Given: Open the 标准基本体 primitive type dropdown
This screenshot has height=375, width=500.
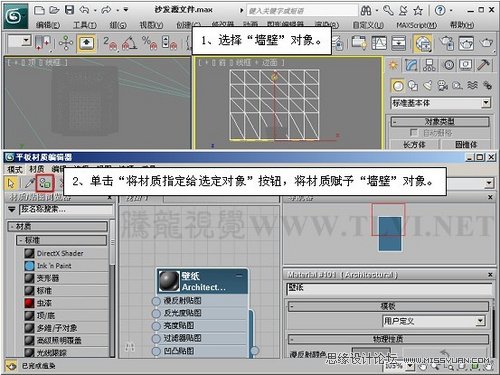Looking at the screenshot, I should point(486,103).
